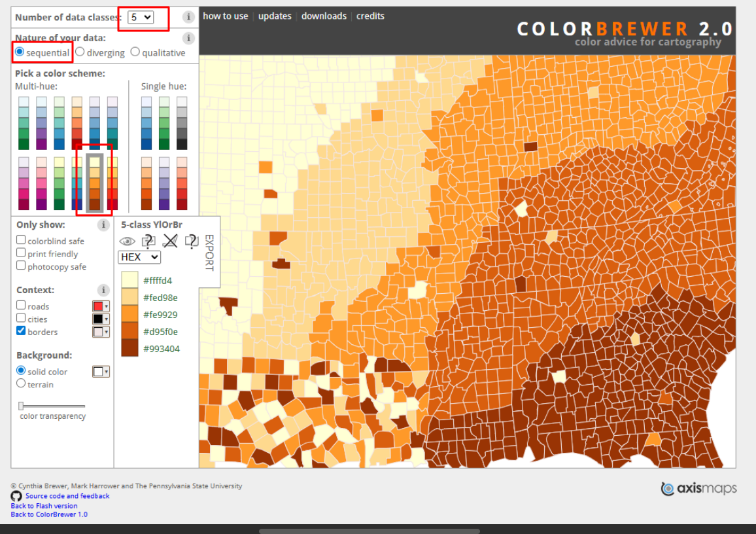
Task: Click the colorblind-safe eye status icon
Action: [x=128, y=241]
